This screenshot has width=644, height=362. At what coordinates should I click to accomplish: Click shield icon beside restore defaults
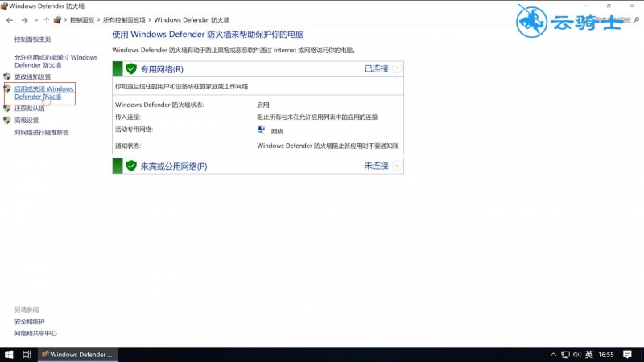7,108
